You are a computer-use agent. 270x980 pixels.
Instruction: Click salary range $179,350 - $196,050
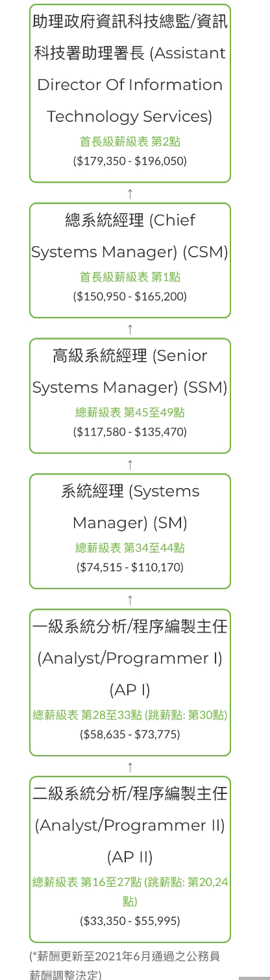click(x=130, y=161)
